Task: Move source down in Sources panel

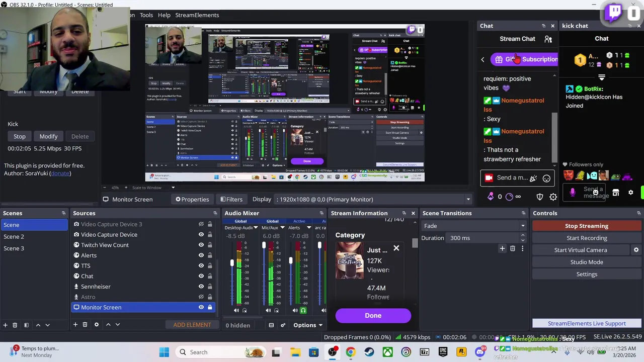Action: point(117,325)
